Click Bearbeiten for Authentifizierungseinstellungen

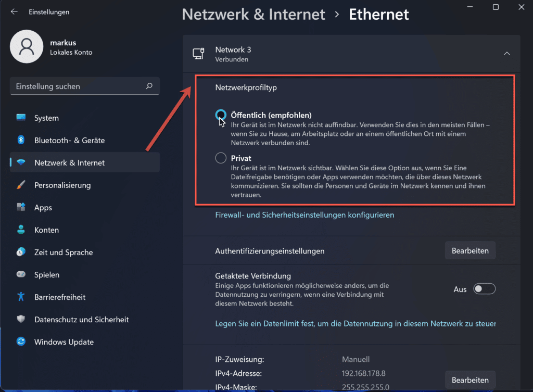click(x=470, y=250)
